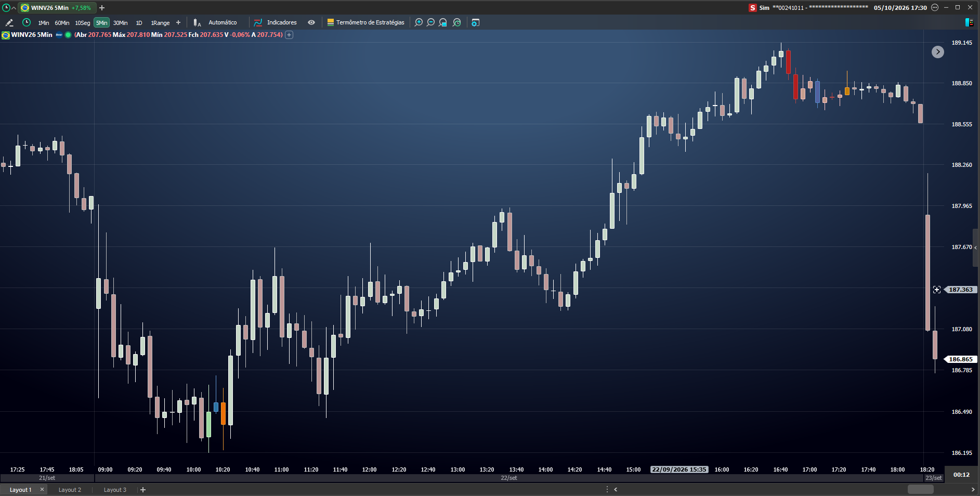Viewport: 980px width, 496px height.
Task: Add a new timeframe with plus button
Action: click(x=178, y=22)
